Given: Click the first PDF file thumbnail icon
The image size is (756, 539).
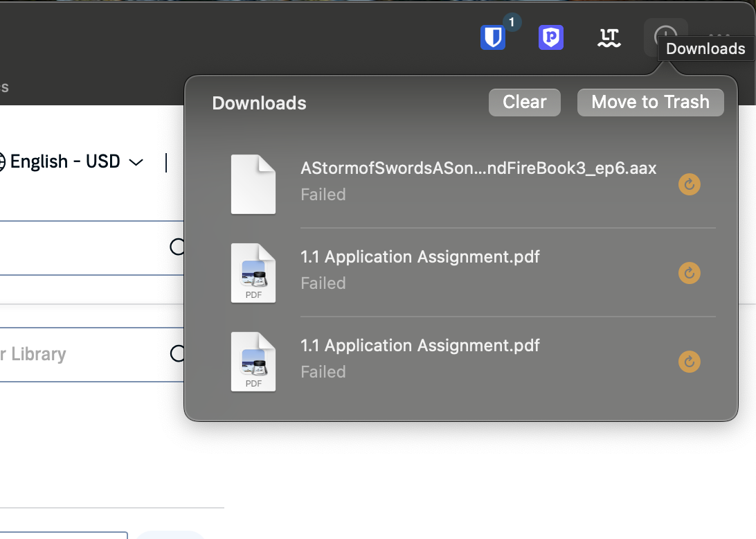Looking at the screenshot, I should point(253,273).
